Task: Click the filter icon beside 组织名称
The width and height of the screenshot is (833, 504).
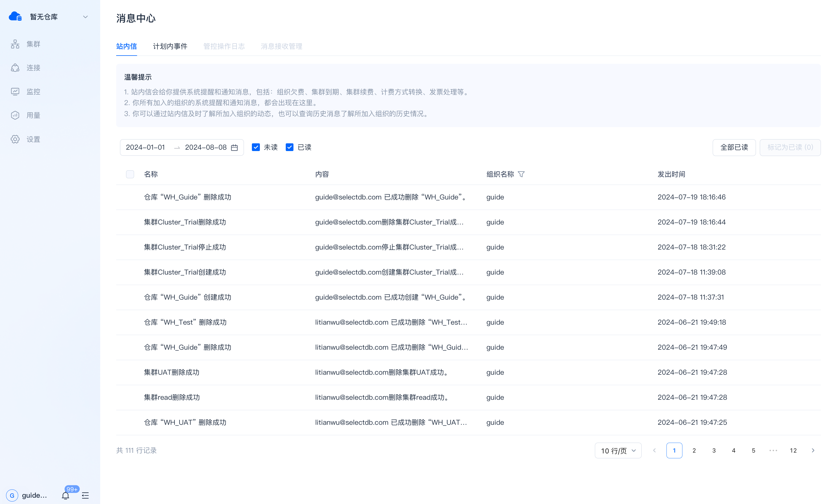Action: [x=521, y=174]
